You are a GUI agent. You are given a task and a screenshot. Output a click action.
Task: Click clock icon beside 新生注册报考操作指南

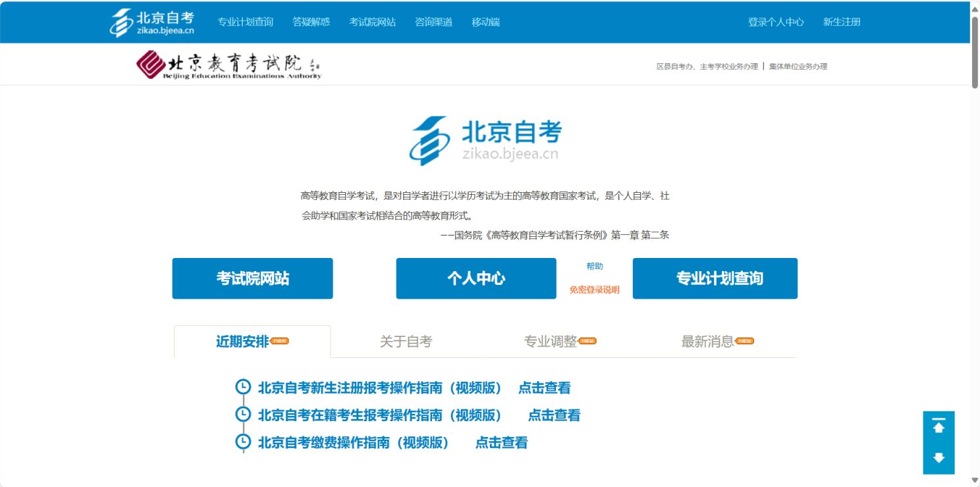[x=243, y=386]
